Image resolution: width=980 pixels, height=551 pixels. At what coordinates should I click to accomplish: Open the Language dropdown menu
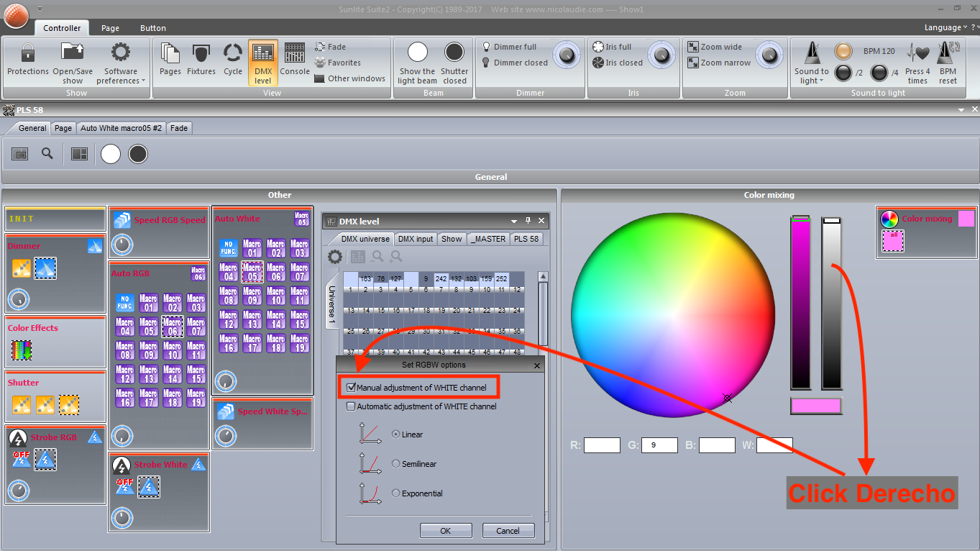[946, 27]
